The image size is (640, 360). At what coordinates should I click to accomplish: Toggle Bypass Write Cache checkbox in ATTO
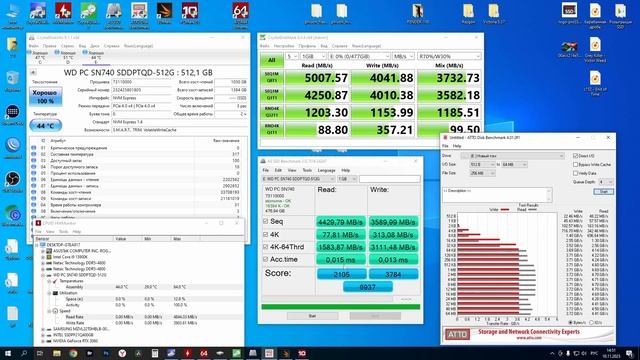tap(576, 164)
